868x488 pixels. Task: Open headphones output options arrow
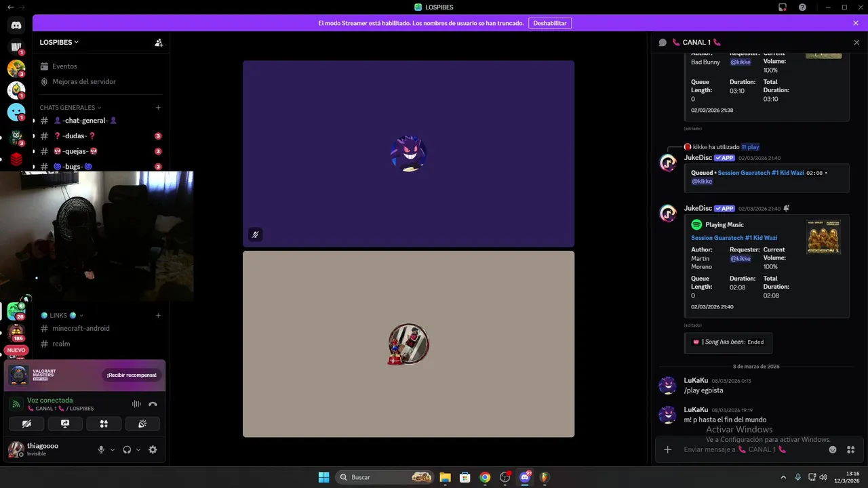[138, 449]
